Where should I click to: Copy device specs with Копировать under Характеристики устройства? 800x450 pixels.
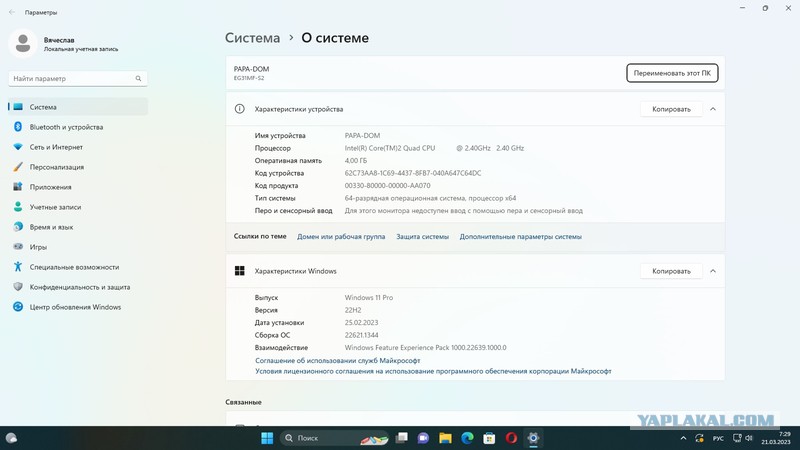click(671, 109)
